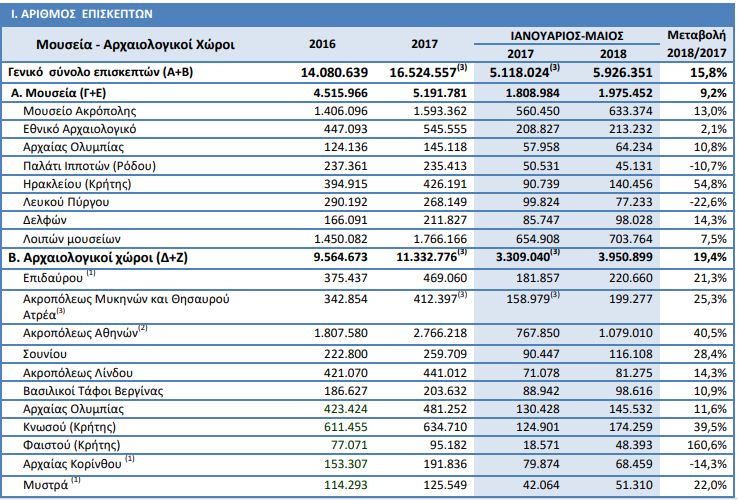Click the museum value 124.136 for Αρχαίας Ολυμπίας
Image resolution: width=738 pixels, height=500 pixels.
click(x=346, y=147)
